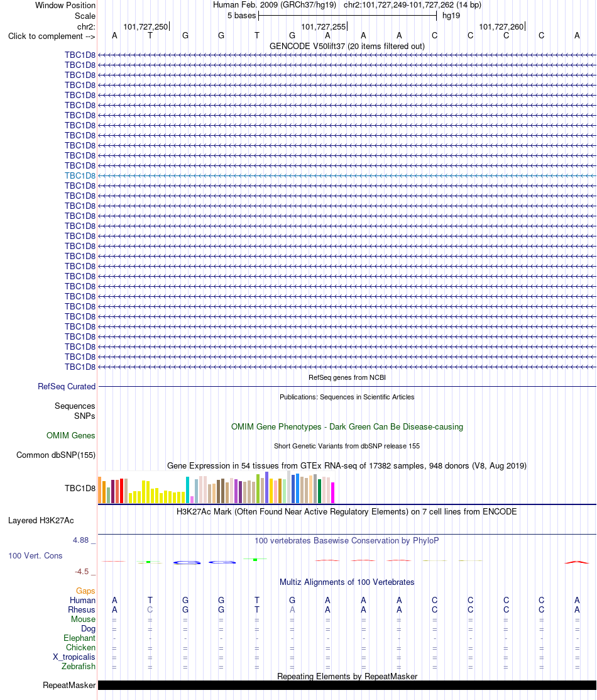The height and width of the screenshot is (700, 597).
Task: Click the 101,727,255 ruler position
Action: pyautogui.click(x=324, y=27)
